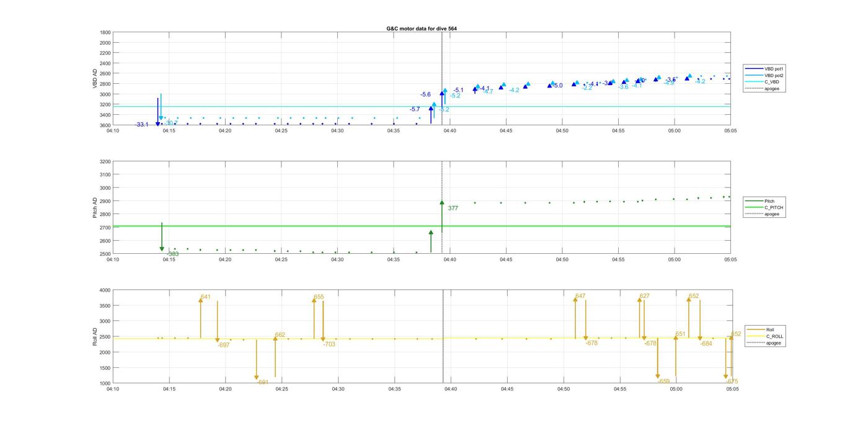The image size is (868, 430).
Task: Click the 377 pitch move label
Action: (x=453, y=208)
